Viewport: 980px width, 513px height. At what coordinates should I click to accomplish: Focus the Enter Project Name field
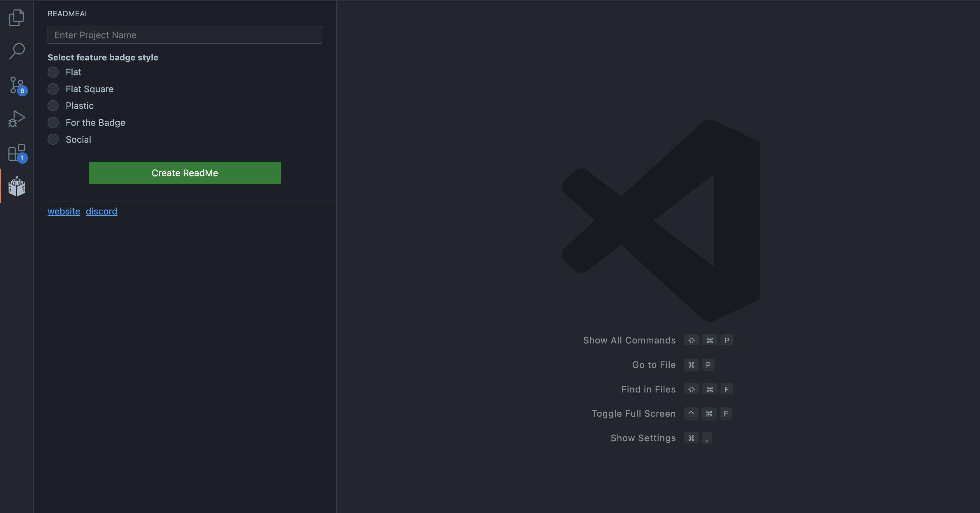click(185, 35)
